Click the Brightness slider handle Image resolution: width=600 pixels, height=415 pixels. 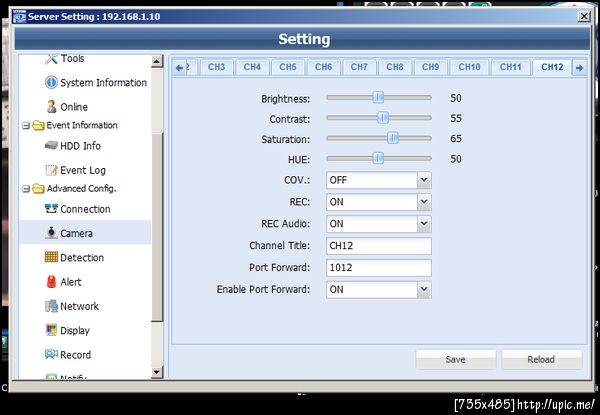(378, 98)
